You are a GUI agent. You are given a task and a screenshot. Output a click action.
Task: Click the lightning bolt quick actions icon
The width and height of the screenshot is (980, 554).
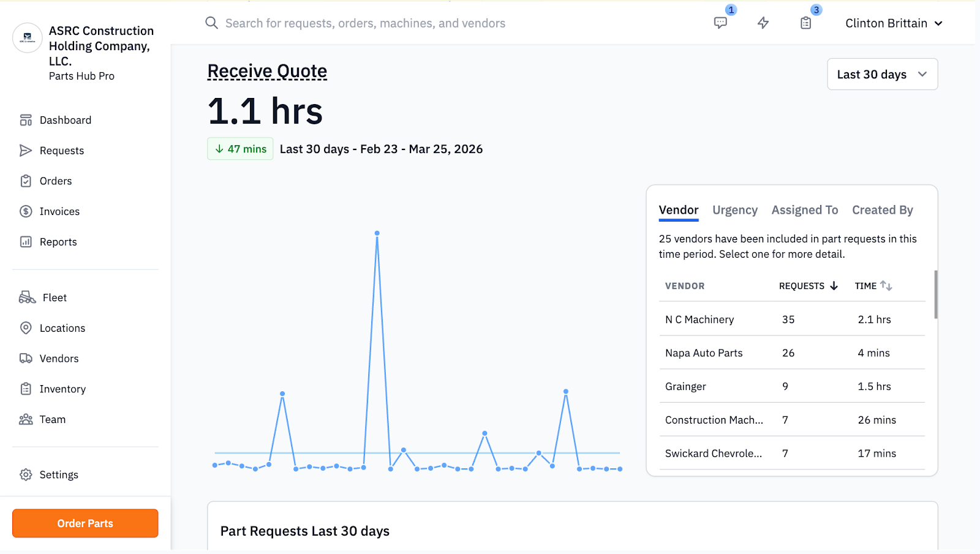coord(763,23)
